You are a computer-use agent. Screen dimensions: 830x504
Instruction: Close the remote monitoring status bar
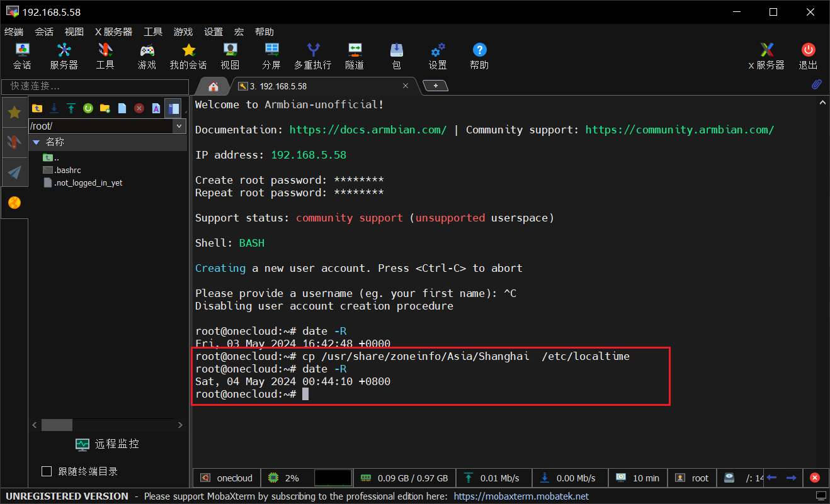pyautogui.click(x=814, y=478)
